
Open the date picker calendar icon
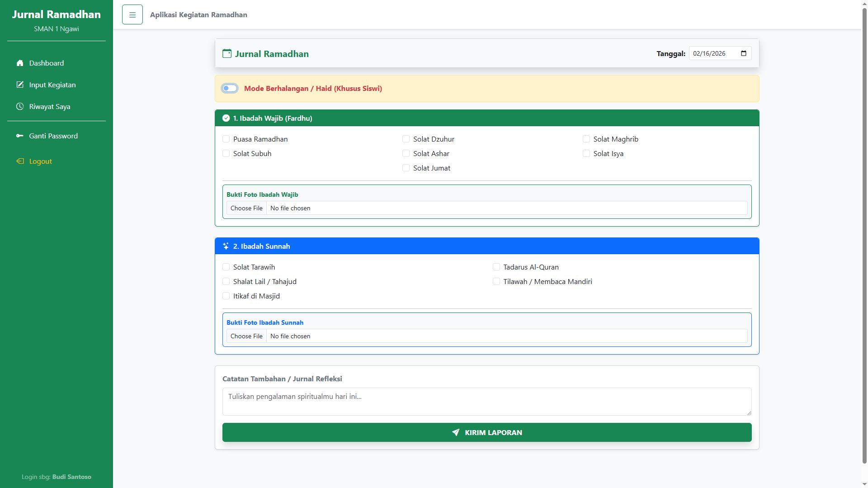pyautogui.click(x=744, y=53)
